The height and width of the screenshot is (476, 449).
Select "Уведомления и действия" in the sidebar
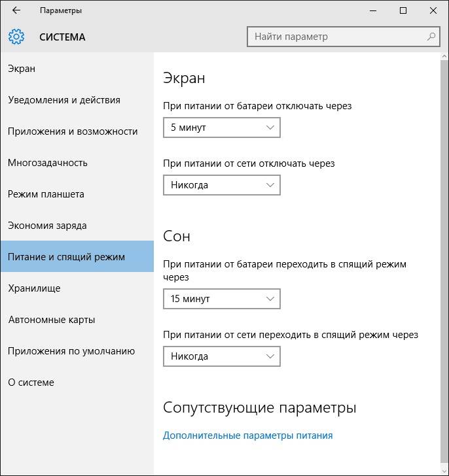point(64,100)
